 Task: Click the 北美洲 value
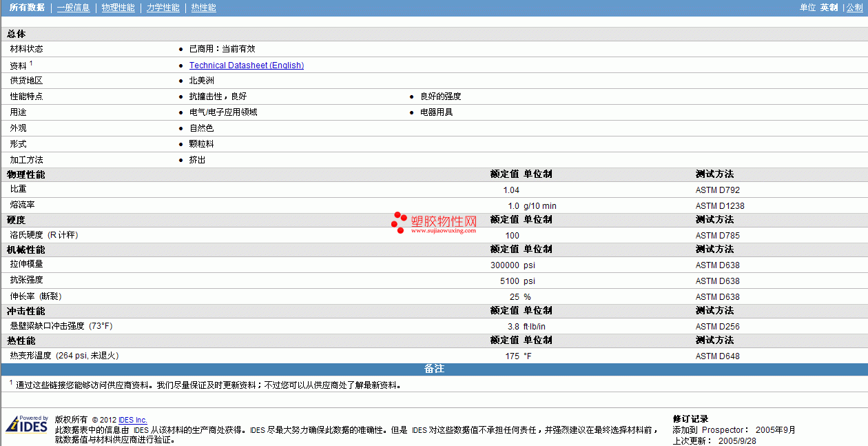click(202, 81)
